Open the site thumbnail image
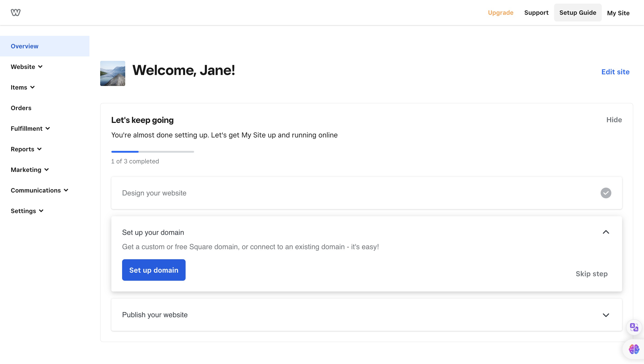The height and width of the screenshot is (364, 644). point(112,73)
